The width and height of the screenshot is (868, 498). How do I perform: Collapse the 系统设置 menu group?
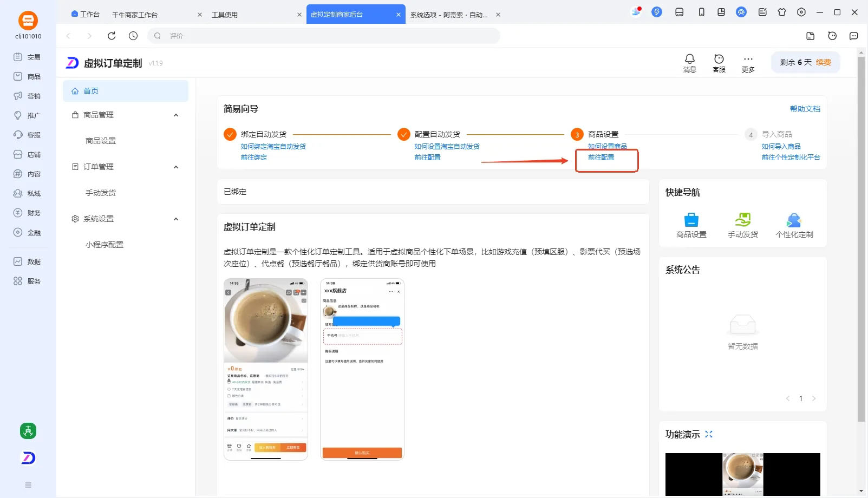tap(176, 219)
